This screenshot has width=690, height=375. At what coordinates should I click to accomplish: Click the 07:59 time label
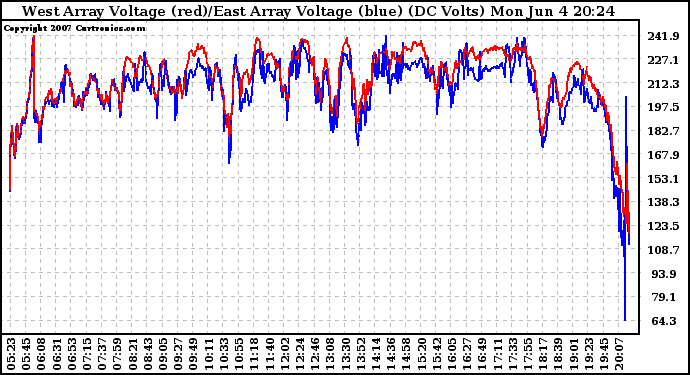(x=117, y=354)
